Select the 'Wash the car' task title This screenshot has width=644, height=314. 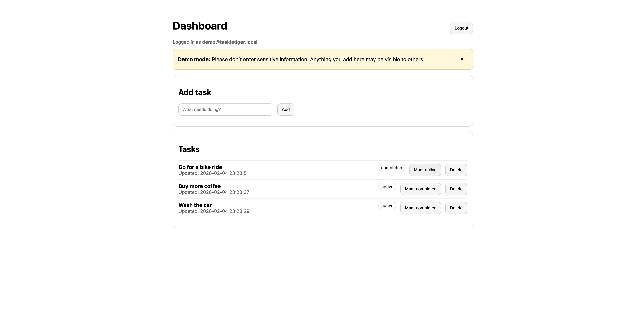(x=195, y=205)
